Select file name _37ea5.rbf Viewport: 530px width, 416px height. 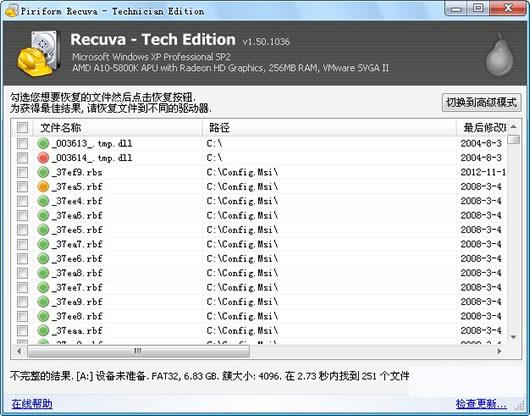click(x=77, y=187)
